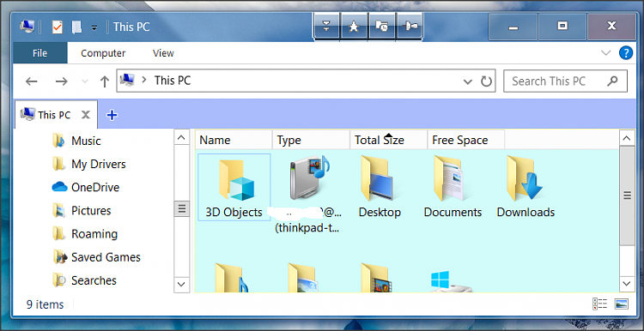644x331 pixels.
Task: Add a new tab with plus button
Action: [x=112, y=115]
